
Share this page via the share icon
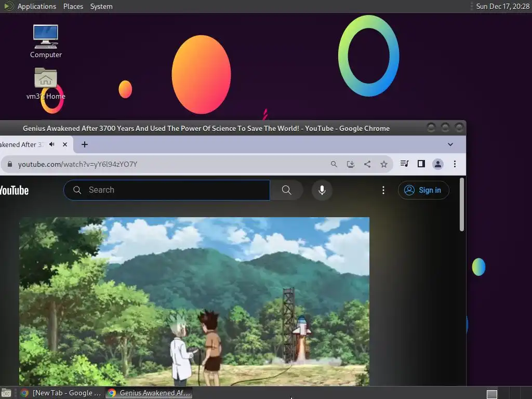click(367, 164)
